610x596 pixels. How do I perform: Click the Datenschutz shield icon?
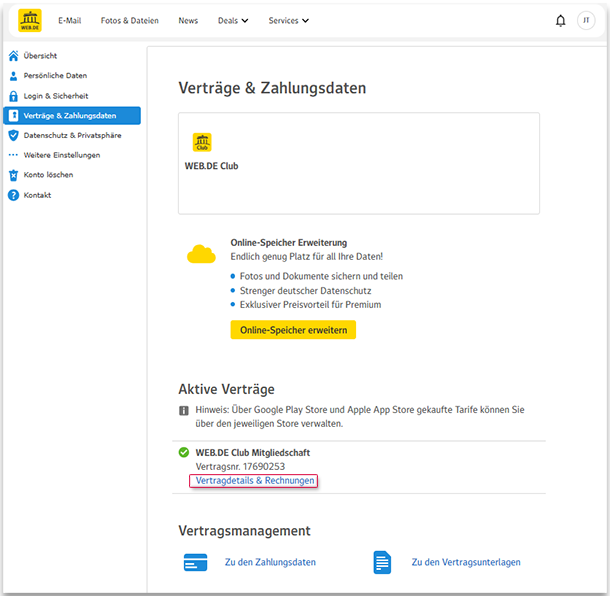(x=14, y=135)
